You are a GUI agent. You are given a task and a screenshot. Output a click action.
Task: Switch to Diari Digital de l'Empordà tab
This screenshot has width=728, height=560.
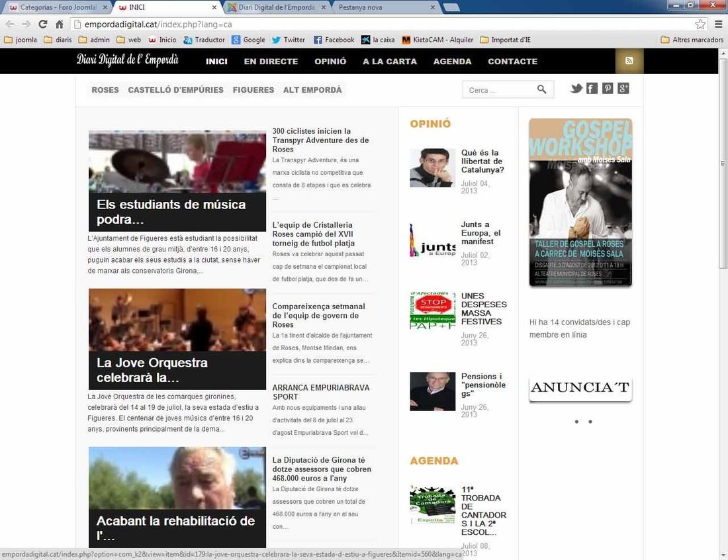pyautogui.click(x=277, y=7)
